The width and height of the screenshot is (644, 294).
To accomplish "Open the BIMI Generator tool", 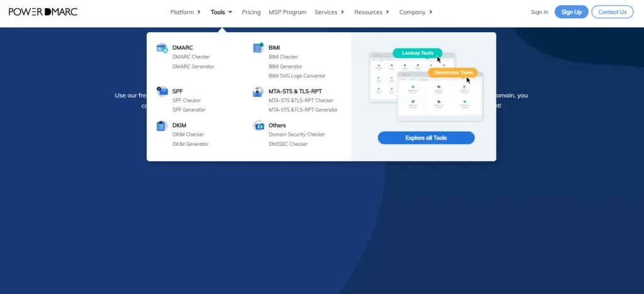I will 286,66.
